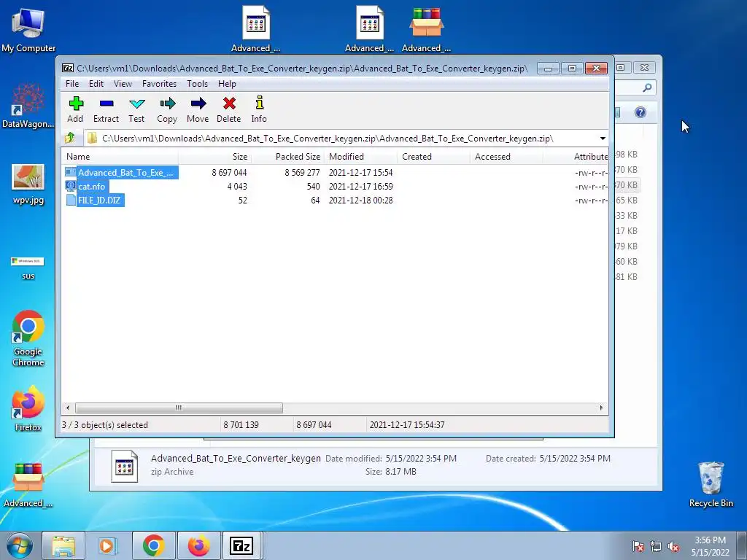Sort by the Modified column header
Image resolution: width=747 pixels, height=560 pixels.
(360, 157)
